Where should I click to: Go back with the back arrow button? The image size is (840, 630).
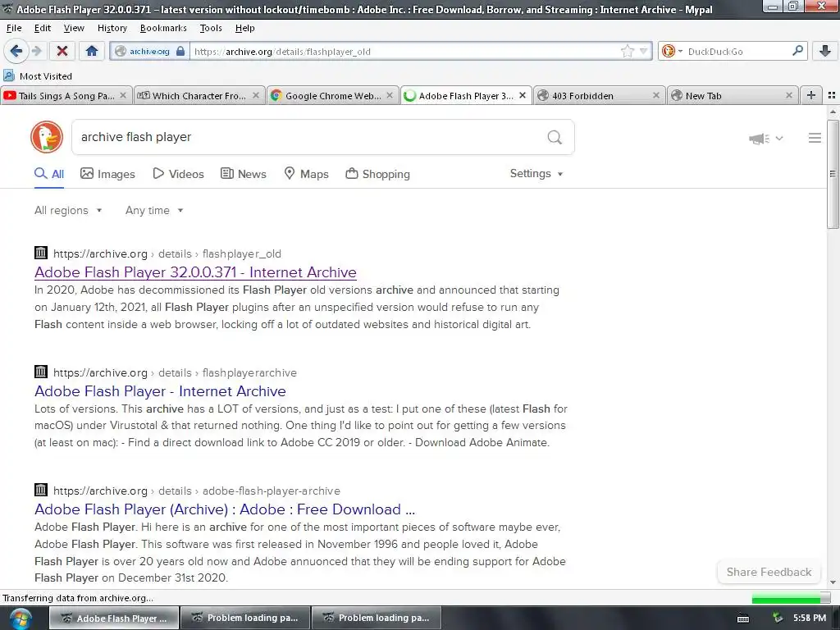[x=16, y=51]
